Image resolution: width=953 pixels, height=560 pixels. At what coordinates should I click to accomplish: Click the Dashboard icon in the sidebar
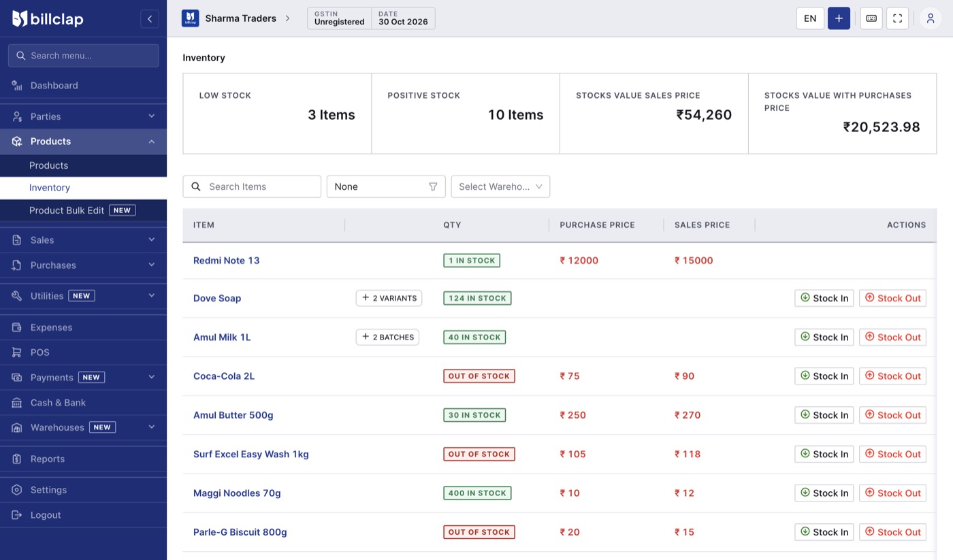pos(17,85)
